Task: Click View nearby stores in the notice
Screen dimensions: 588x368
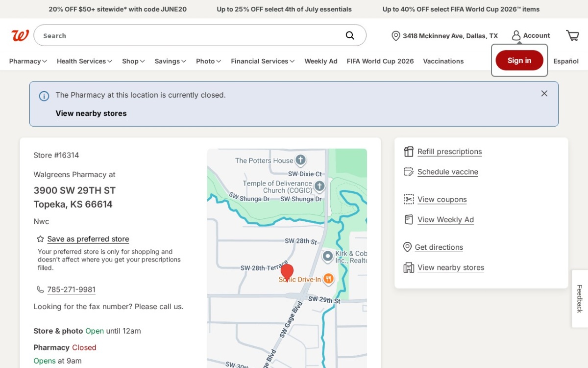Action: pos(91,113)
